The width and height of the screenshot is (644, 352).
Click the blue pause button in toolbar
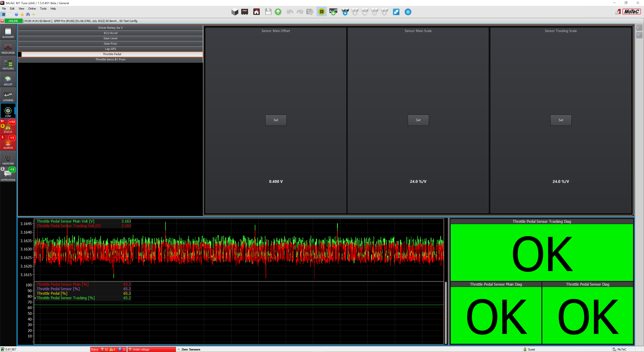coord(408,12)
